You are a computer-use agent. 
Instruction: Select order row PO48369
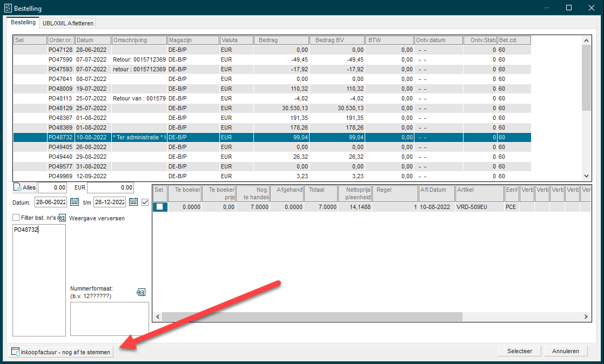pyautogui.click(x=272, y=127)
